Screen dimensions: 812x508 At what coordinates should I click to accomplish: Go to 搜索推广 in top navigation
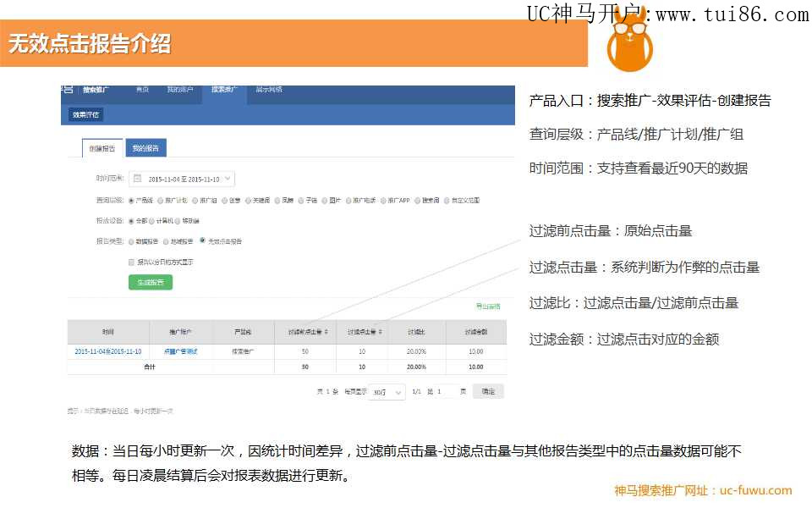[x=224, y=90]
